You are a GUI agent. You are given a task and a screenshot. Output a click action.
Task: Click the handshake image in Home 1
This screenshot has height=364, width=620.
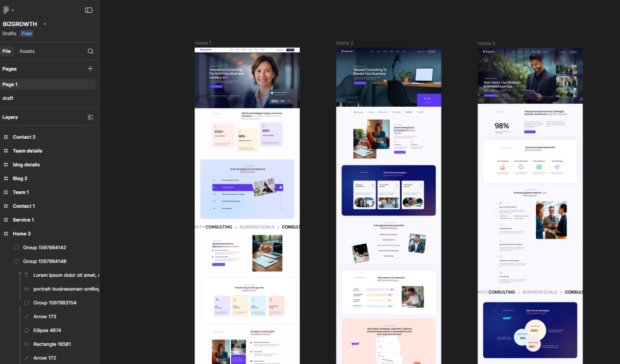click(267, 253)
